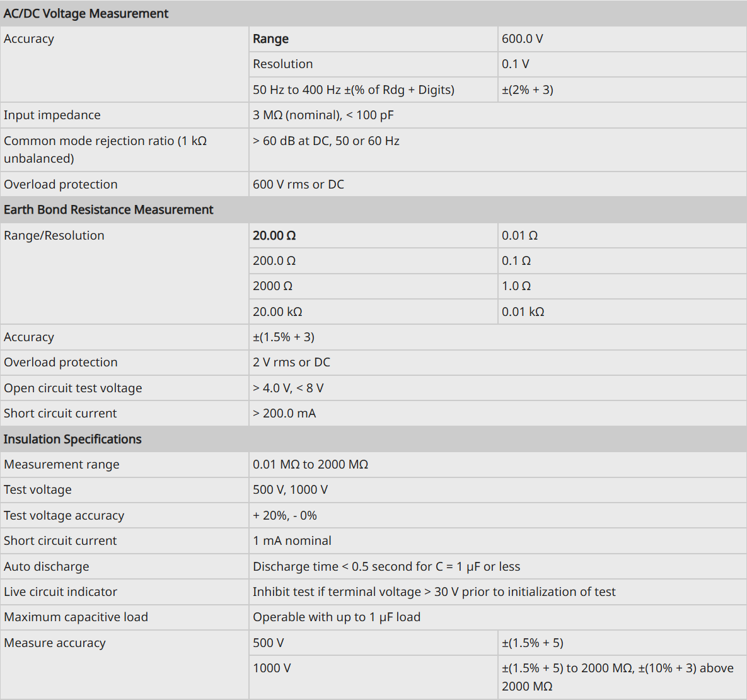Click the Open circuit test voltage label
The height and width of the screenshot is (700, 747).
click(73, 388)
